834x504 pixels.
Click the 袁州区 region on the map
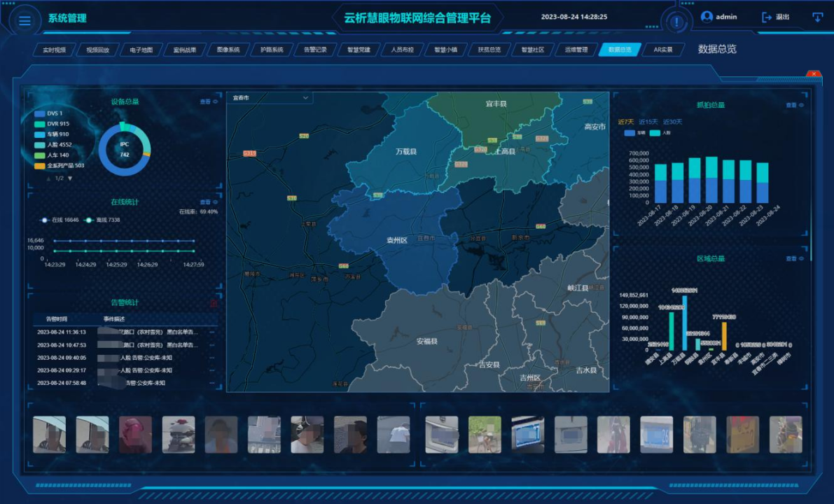pos(397,240)
